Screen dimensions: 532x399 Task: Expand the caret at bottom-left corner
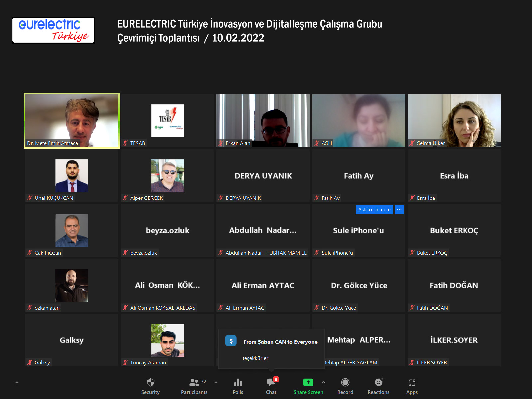coord(17,382)
